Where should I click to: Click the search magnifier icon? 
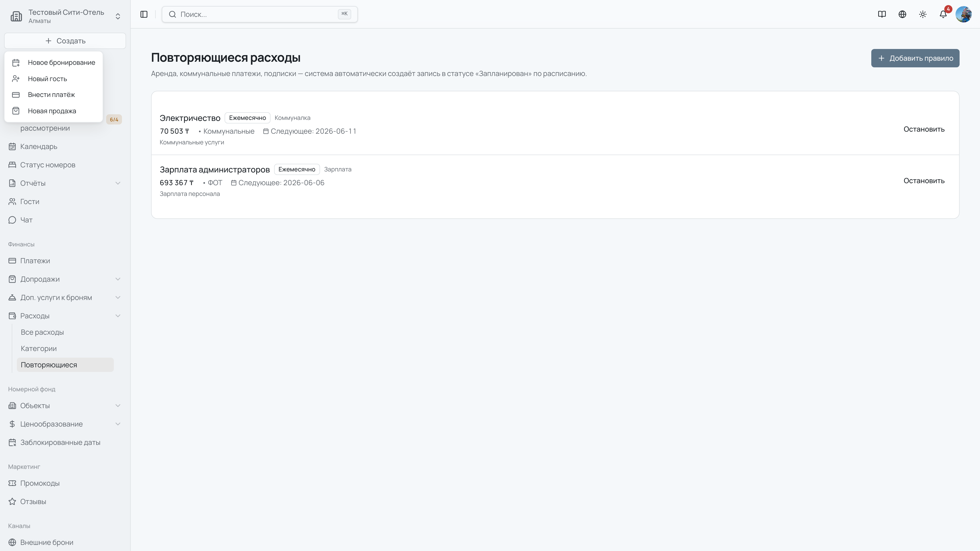point(172,14)
